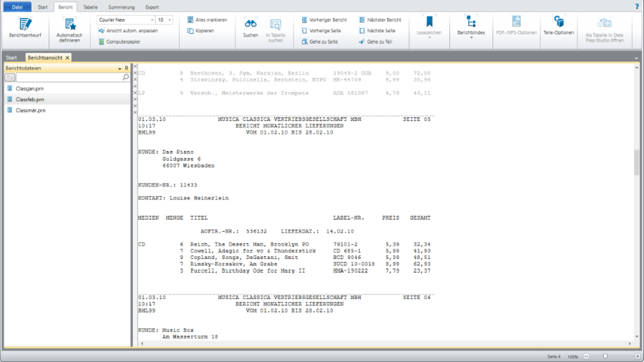This screenshot has width=644, height=362.
Task: Click text 'KUNDE: Music Box'
Action: [166, 331]
